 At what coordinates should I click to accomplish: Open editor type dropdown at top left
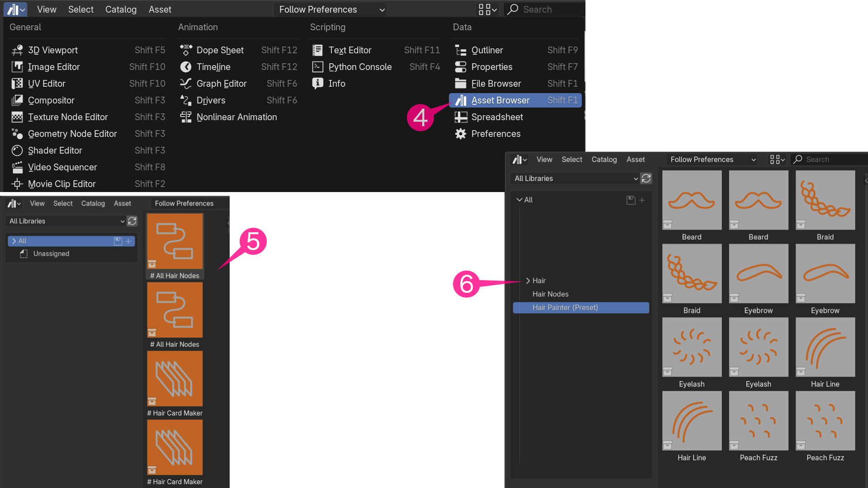click(16, 9)
